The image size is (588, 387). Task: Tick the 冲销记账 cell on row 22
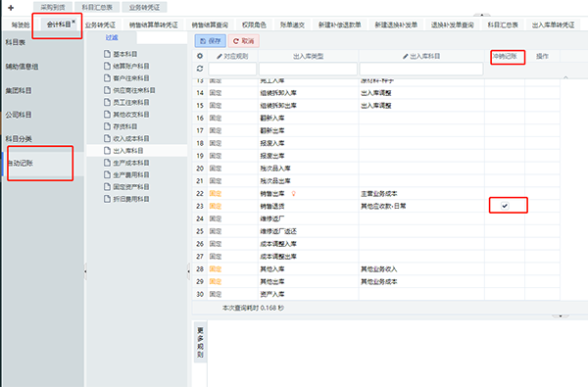pos(505,194)
